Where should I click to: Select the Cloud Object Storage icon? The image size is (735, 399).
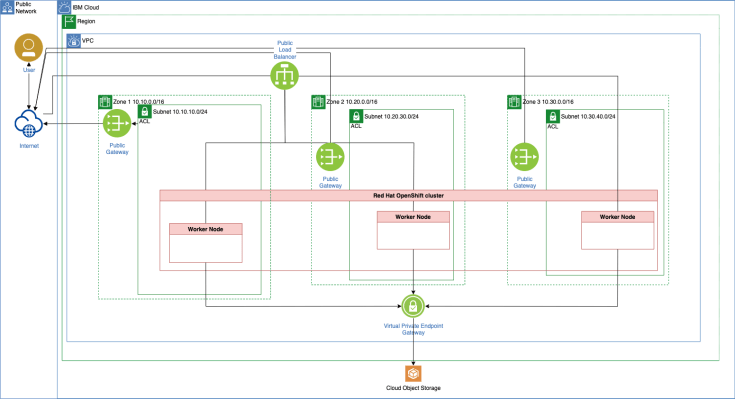[x=413, y=374]
